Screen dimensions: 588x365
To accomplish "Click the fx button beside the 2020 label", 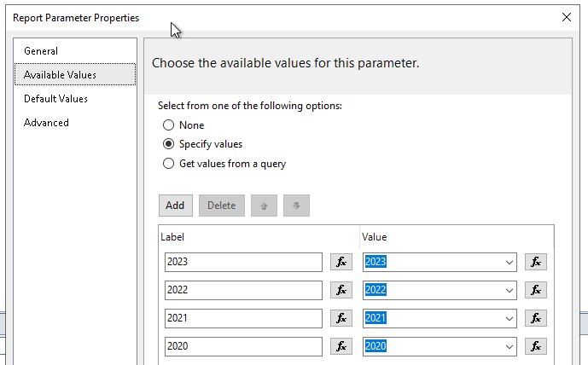I will 341,346.
